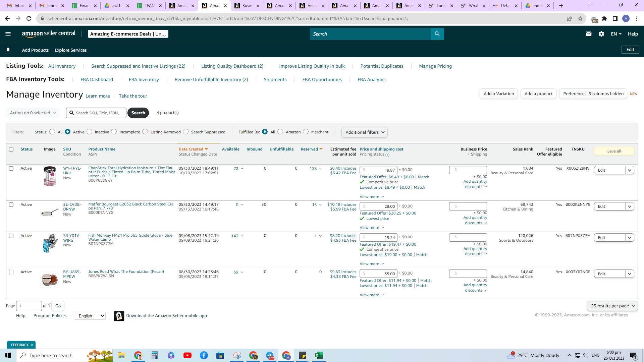Open Preferences: 5 columns hidden
Screen dimensions: 644x362
593,94
